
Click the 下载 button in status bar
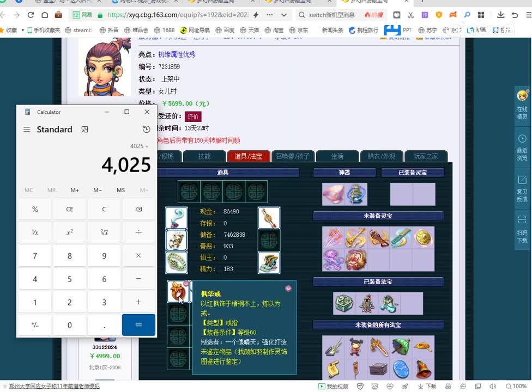point(427,386)
